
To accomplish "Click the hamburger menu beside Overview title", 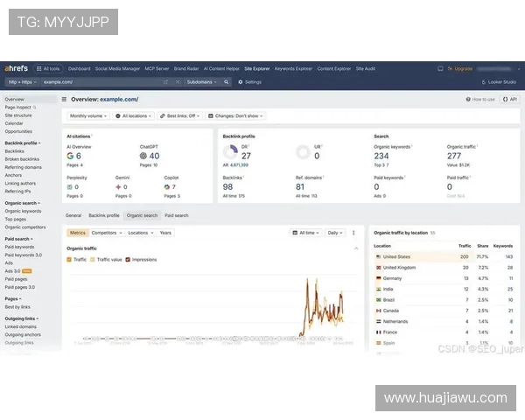I will coord(64,100).
